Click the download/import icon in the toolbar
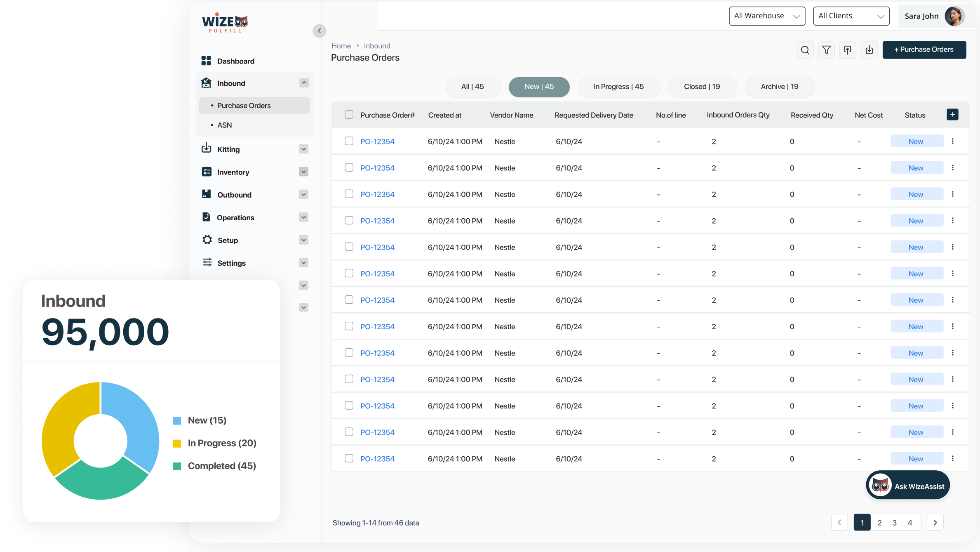 [x=869, y=50]
